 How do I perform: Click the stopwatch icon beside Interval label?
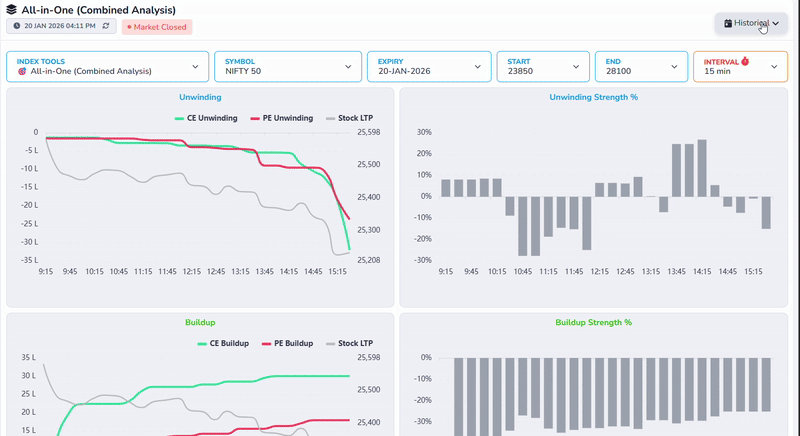(745, 61)
